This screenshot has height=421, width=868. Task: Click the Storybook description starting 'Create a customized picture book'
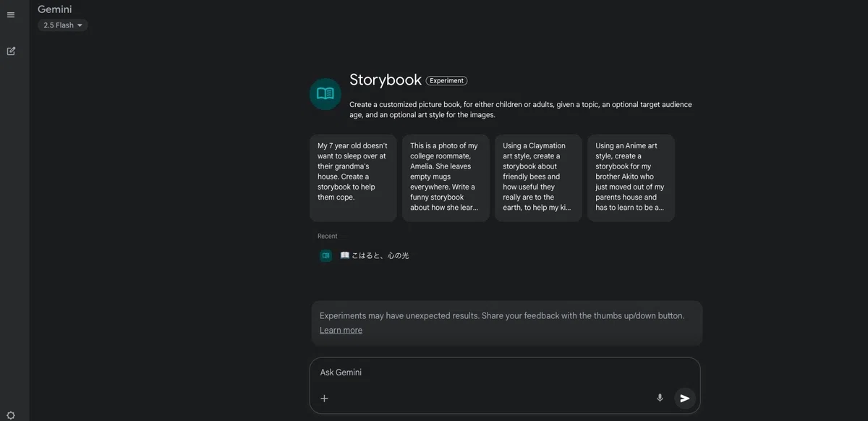pos(521,109)
